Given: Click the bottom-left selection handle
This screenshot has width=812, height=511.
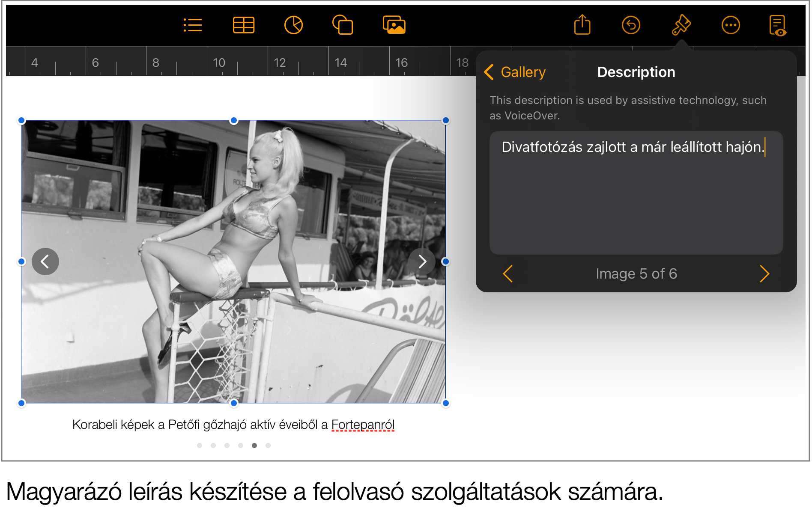Looking at the screenshot, I should click(21, 403).
